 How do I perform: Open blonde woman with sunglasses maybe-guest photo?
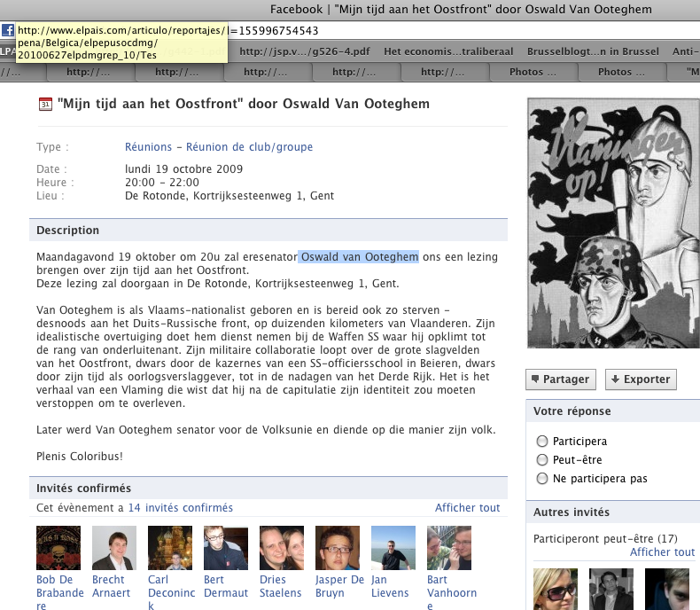coord(556,589)
